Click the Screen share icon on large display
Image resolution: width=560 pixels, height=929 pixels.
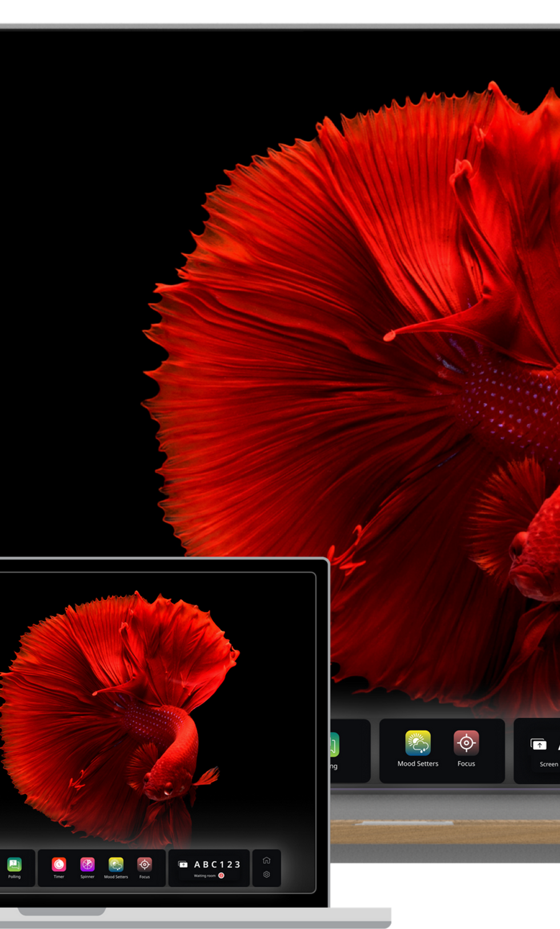(539, 744)
